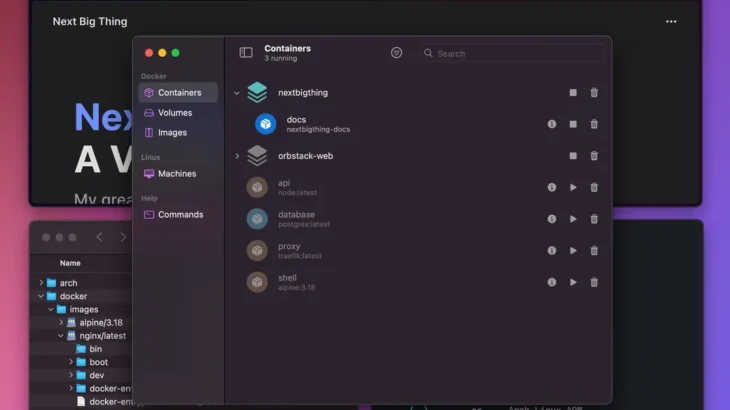This screenshot has height=410, width=730.
Task: Show info for database container
Action: pos(552,219)
